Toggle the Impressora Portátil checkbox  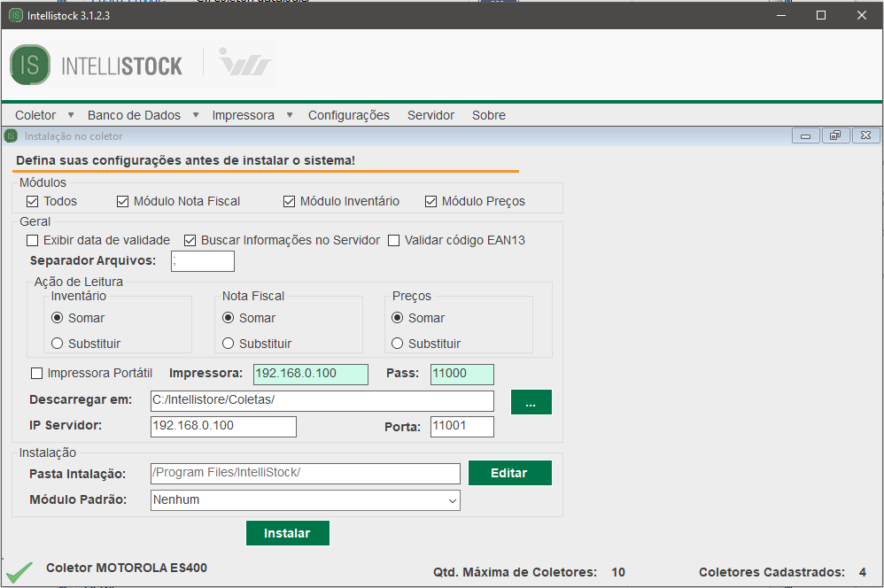[x=36, y=373]
